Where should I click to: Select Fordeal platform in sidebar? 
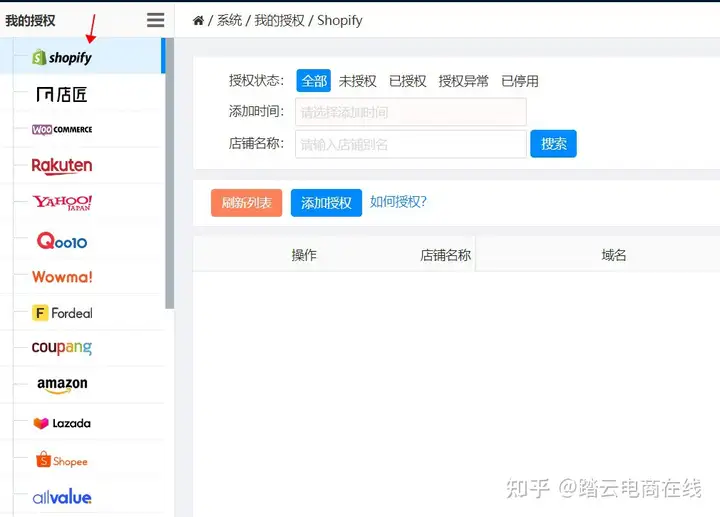[x=62, y=313]
